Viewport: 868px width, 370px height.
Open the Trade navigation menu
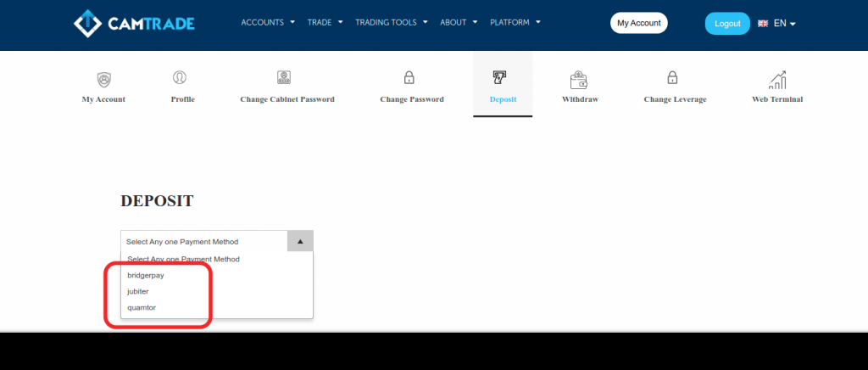325,23
